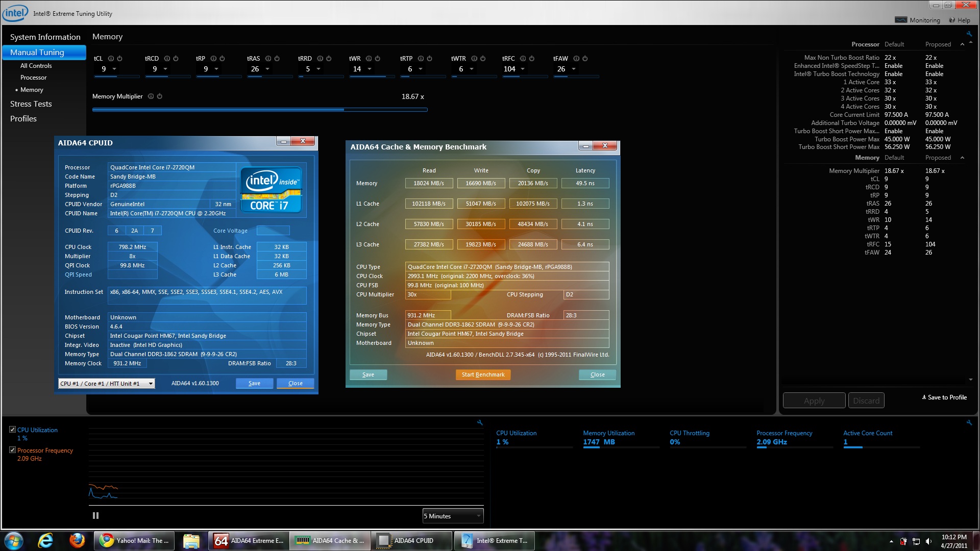Open the tRAS value dropdown
The height and width of the screenshot is (551, 980).
267,69
